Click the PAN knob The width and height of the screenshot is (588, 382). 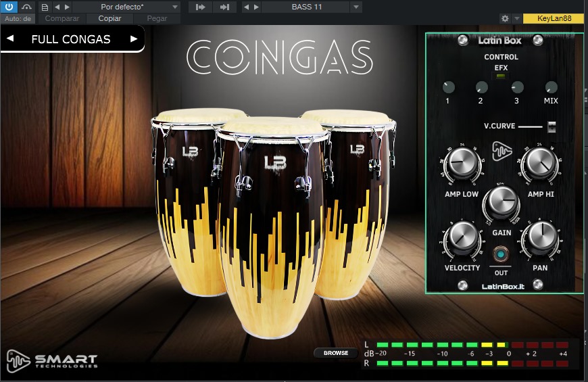[541, 237]
